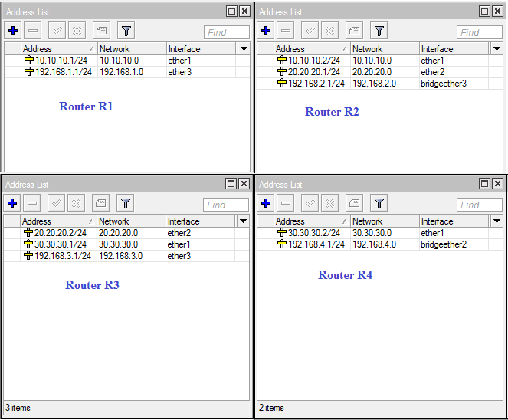Sort by Network column in Router R4 window
The image size is (508, 420).
click(385, 221)
